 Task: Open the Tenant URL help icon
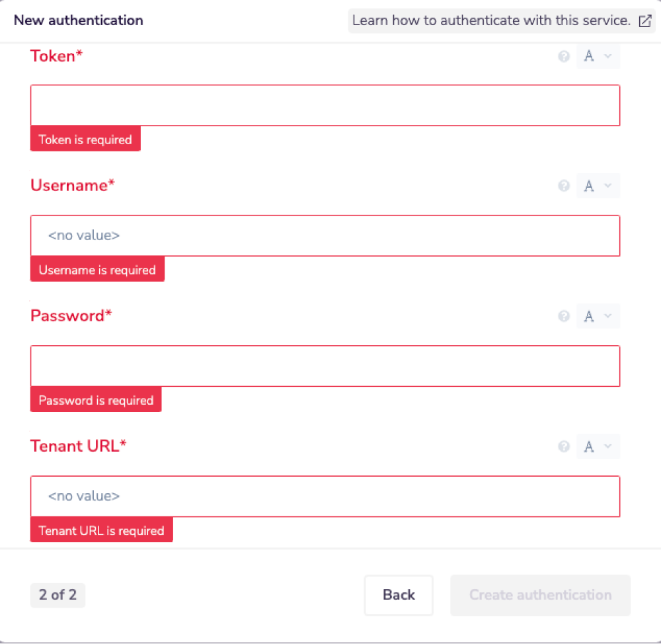coord(564,446)
